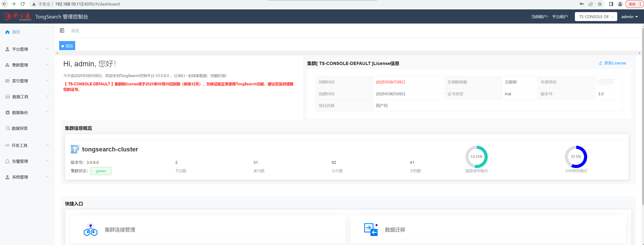Select the blue 首页 tab
644x245 pixels.
coord(67,46)
